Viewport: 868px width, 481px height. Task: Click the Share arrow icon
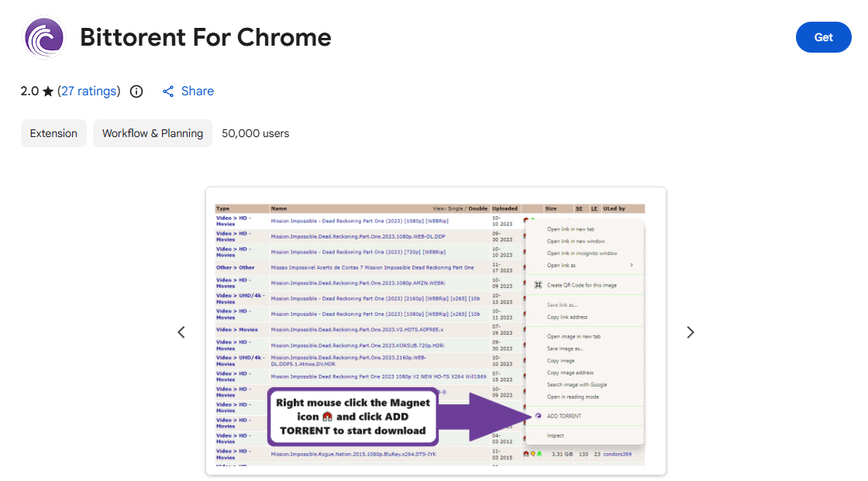coord(168,91)
